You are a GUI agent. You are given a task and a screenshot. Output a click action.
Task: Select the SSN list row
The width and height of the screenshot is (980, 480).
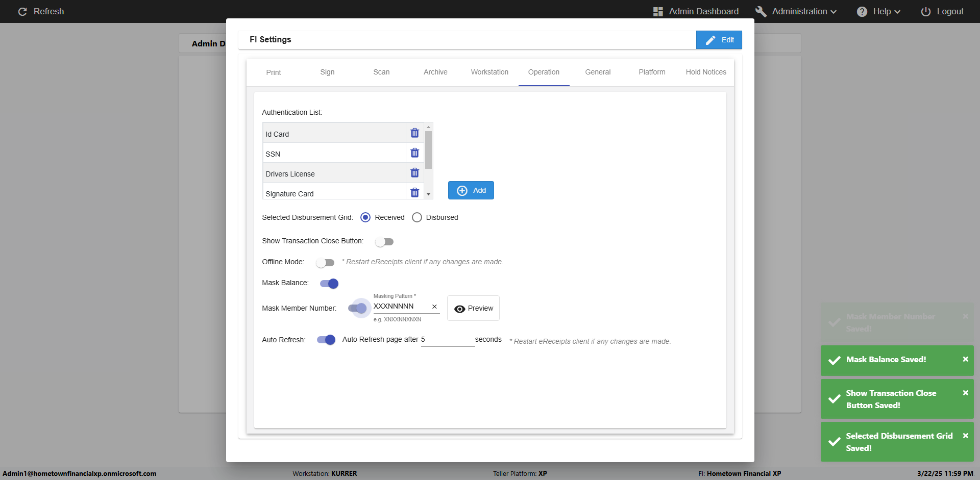(334, 153)
